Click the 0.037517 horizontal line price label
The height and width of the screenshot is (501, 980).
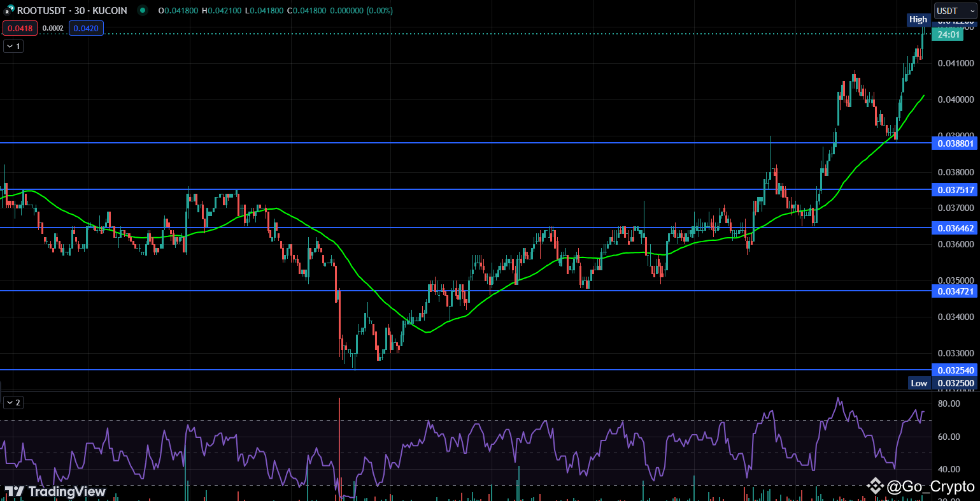956,190
